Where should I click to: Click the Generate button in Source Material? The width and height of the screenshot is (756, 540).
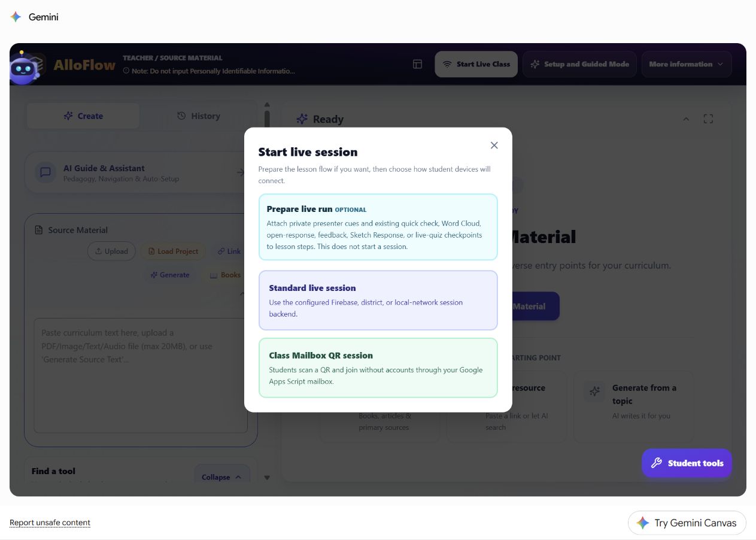(170, 275)
